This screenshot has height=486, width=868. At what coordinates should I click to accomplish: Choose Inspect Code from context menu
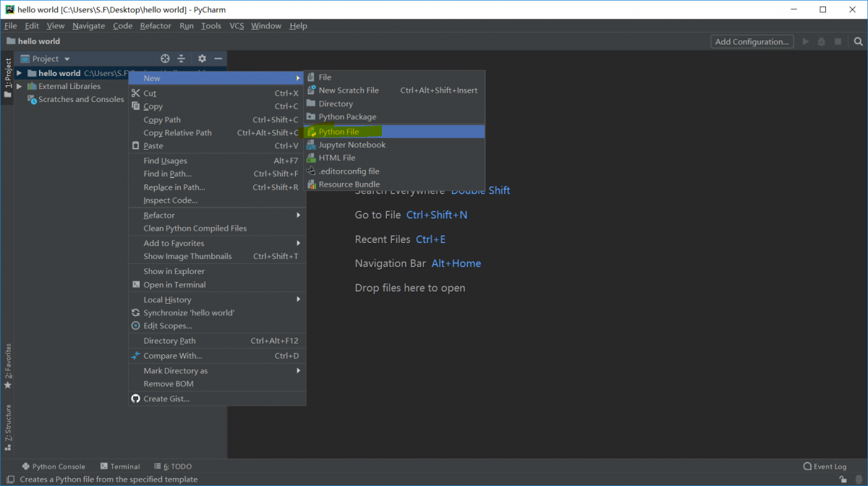click(x=217, y=200)
